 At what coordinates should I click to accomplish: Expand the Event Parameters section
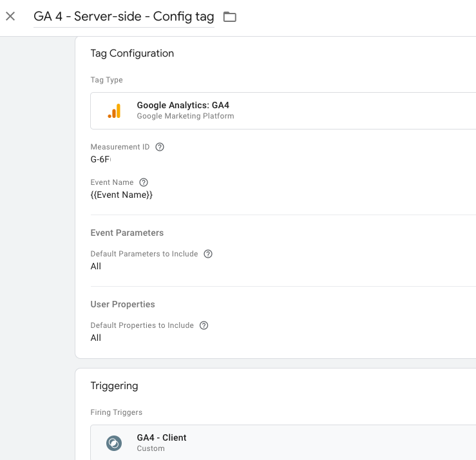127,233
